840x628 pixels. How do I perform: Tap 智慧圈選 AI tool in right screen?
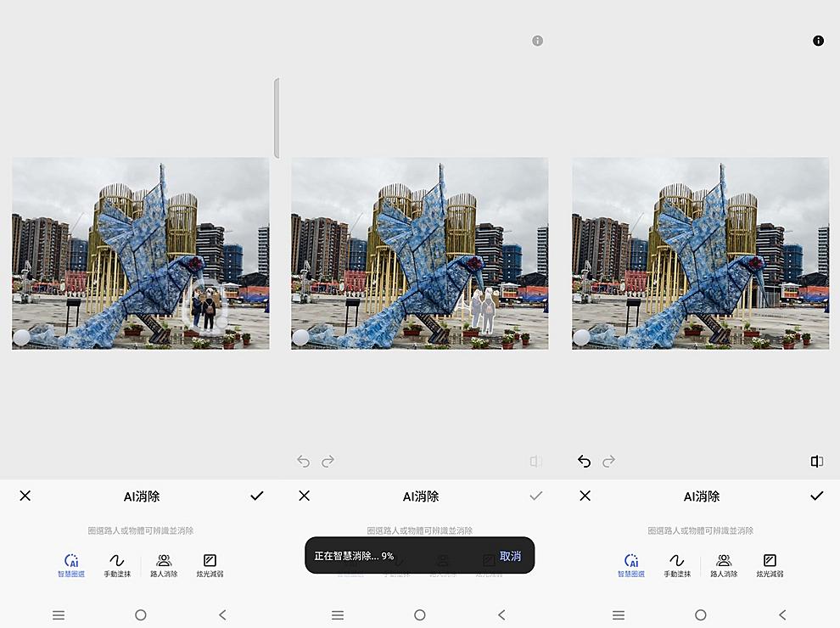click(x=631, y=565)
